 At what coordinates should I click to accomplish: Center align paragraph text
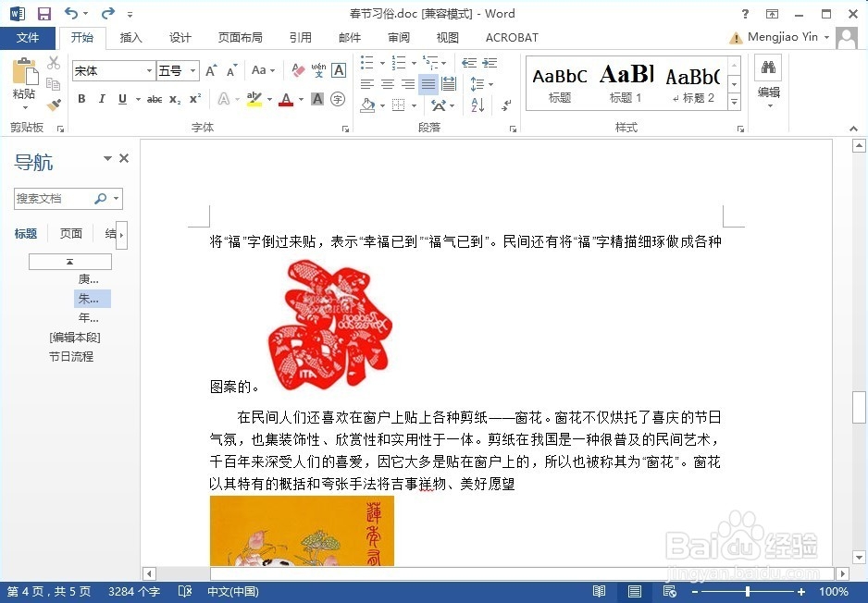pos(388,84)
